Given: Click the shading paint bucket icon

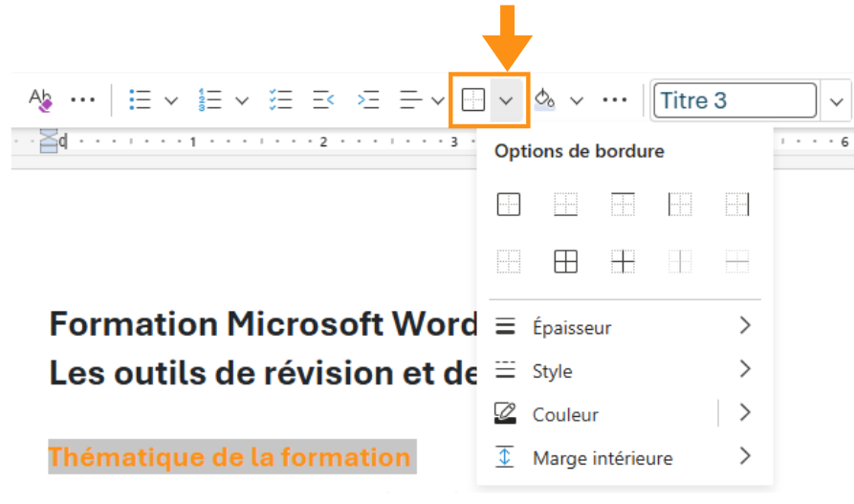Looking at the screenshot, I should coord(545,99).
